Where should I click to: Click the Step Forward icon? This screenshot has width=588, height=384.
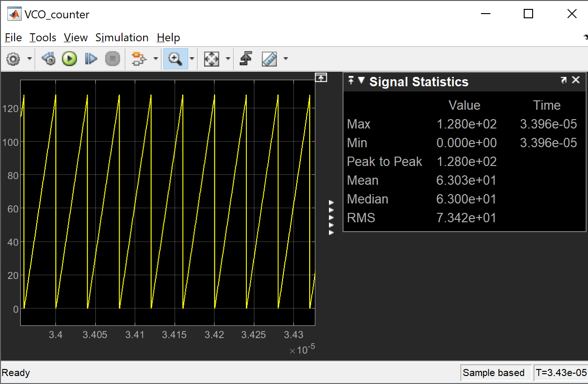click(x=91, y=59)
